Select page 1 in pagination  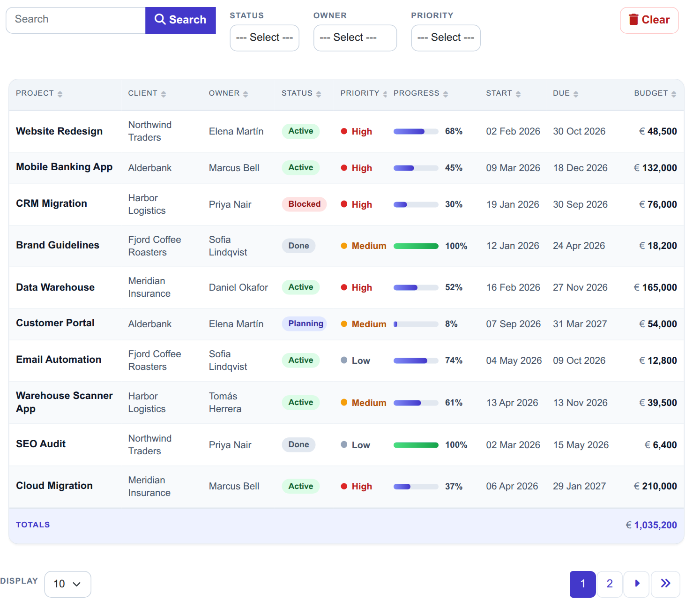click(583, 584)
